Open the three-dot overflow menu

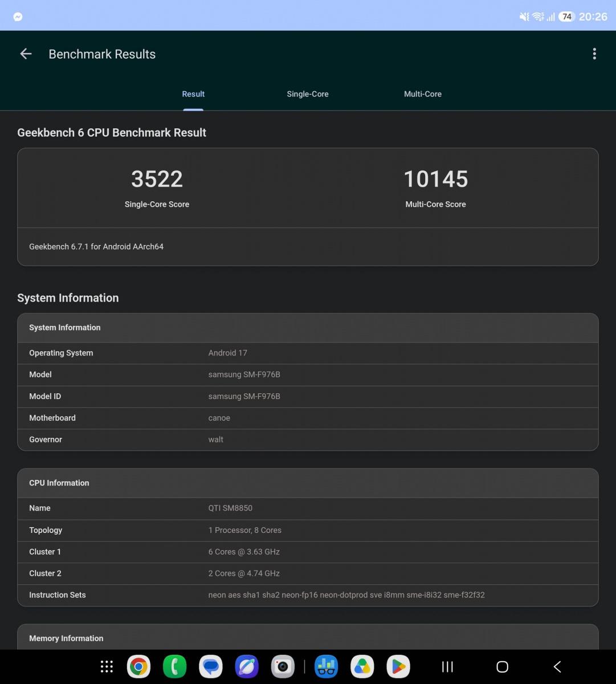594,54
